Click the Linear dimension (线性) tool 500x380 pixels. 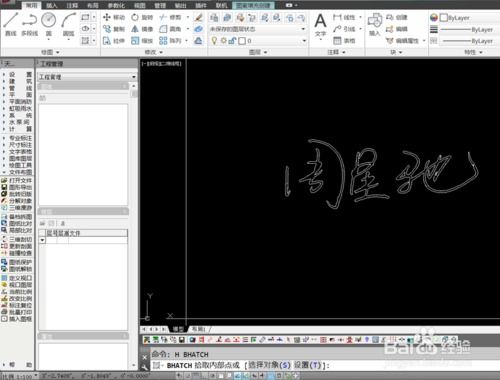(344, 17)
